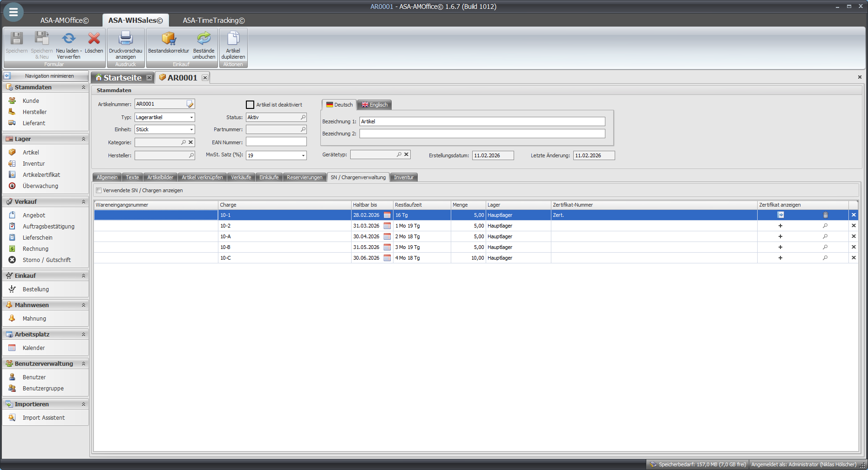Expand the Einheit dropdown
Viewport: 868px width, 470px height.
click(191, 130)
